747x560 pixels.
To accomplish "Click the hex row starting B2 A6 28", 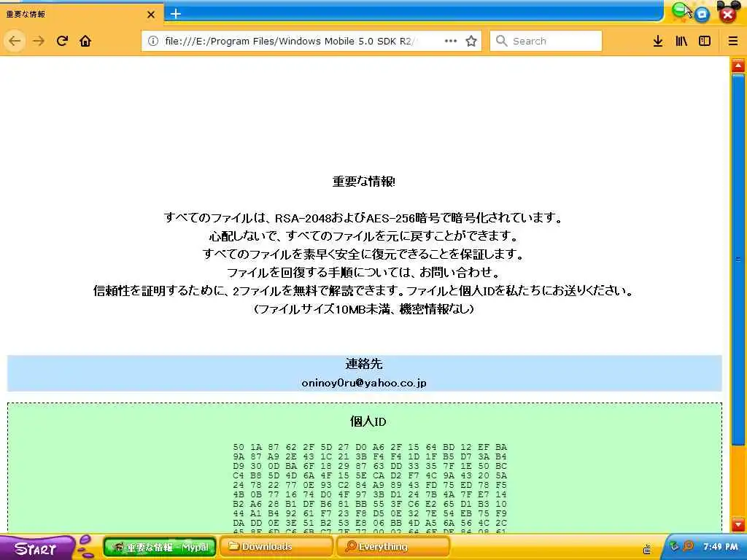I will [x=370, y=505].
